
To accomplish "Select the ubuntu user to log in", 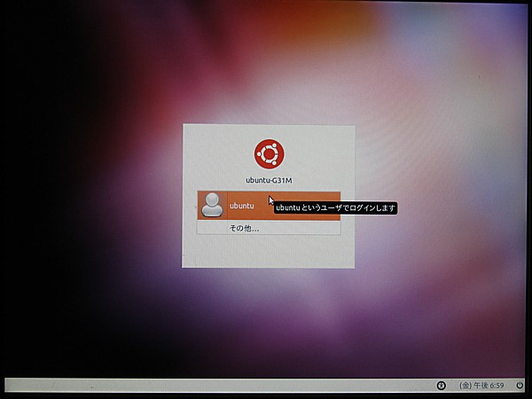I will pyautogui.click(x=269, y=206).
